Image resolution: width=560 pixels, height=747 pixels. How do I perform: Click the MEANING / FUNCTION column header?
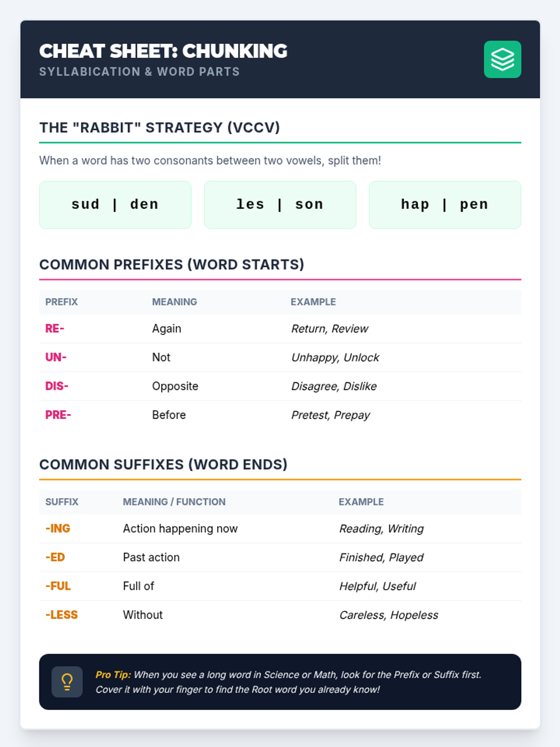pyautogui.click(x=174, y=502)
